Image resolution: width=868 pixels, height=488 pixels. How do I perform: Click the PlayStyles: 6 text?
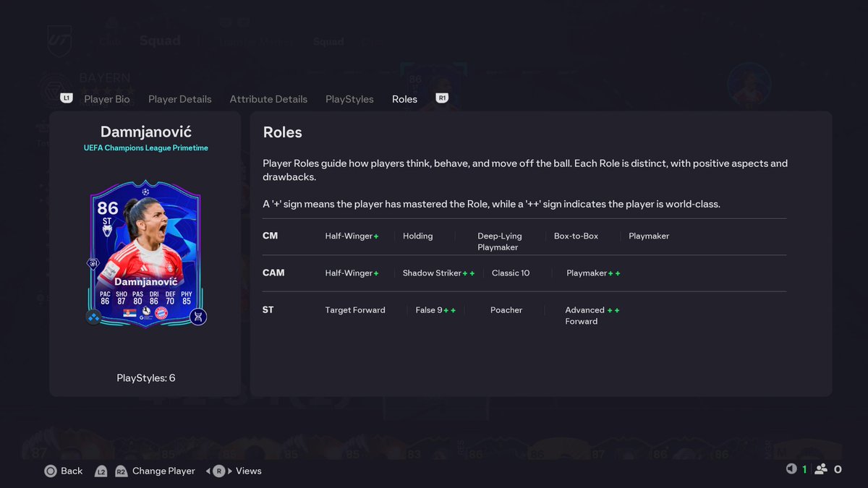(x=145, y=378)
